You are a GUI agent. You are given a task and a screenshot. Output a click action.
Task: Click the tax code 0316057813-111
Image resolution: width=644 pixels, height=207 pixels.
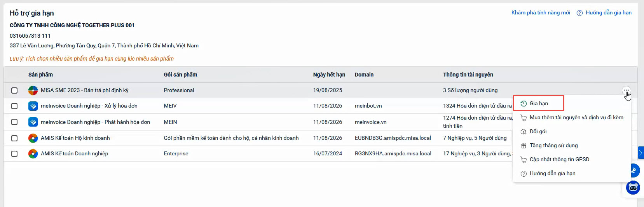(30, 36)
